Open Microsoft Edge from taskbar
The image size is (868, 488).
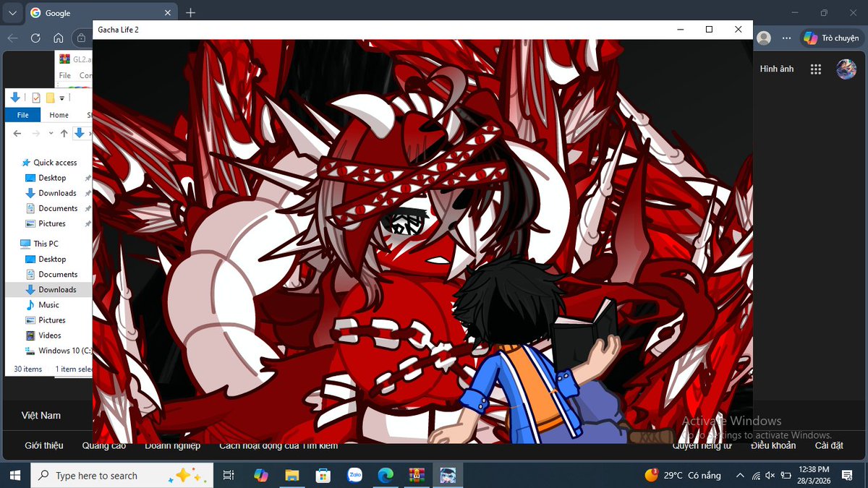click(x=386, y=475)
